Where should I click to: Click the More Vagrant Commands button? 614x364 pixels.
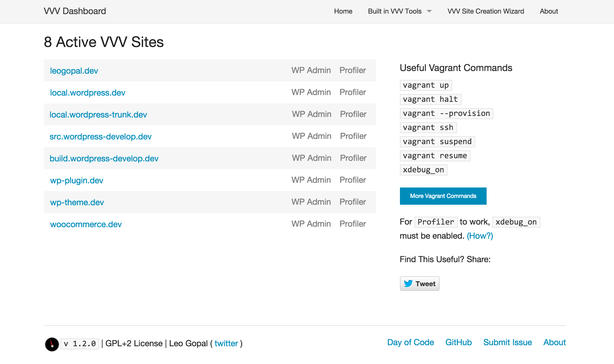point(443,196)
